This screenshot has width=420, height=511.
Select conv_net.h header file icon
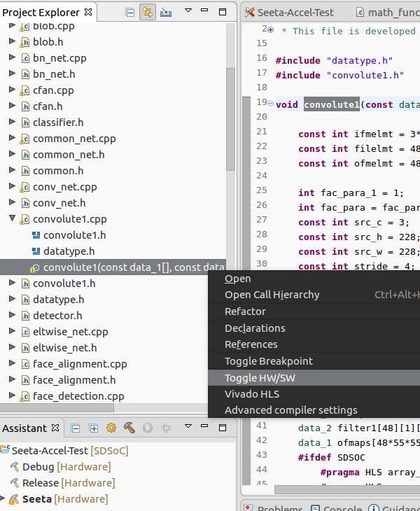[x=25, y=204]
